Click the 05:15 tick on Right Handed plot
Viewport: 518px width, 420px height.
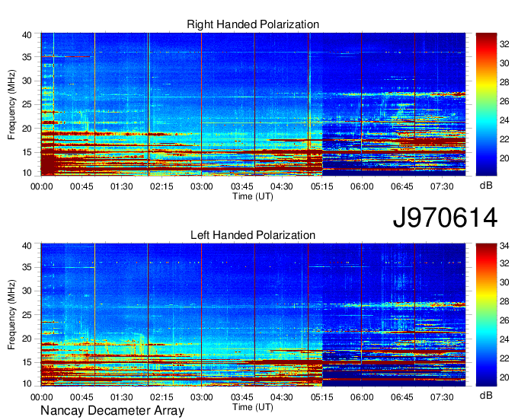(x=321, y=186)
